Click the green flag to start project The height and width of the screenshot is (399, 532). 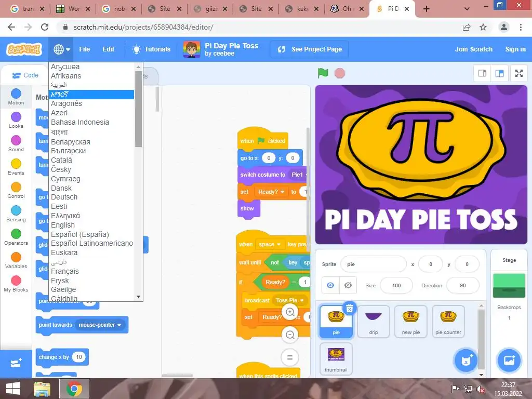click(323, 73)
